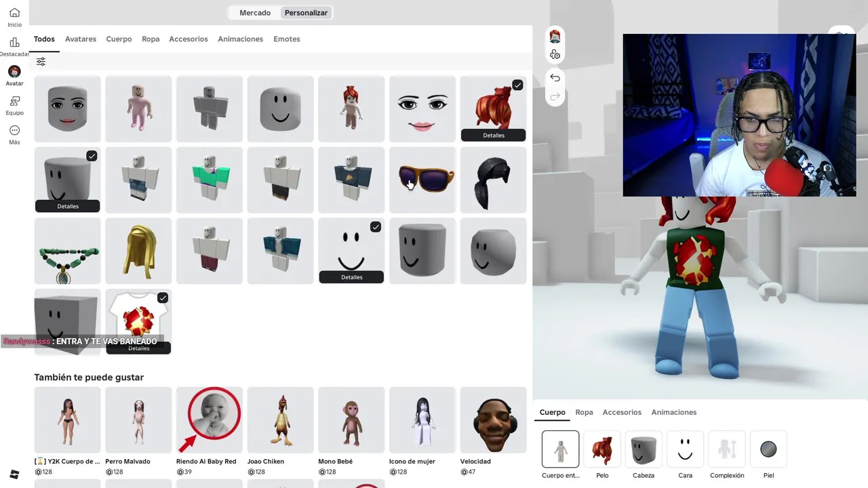This screenshot has height=488, width=868.
Task: Equip the green striped shirt outfit
Action: [x=210, y=180]
